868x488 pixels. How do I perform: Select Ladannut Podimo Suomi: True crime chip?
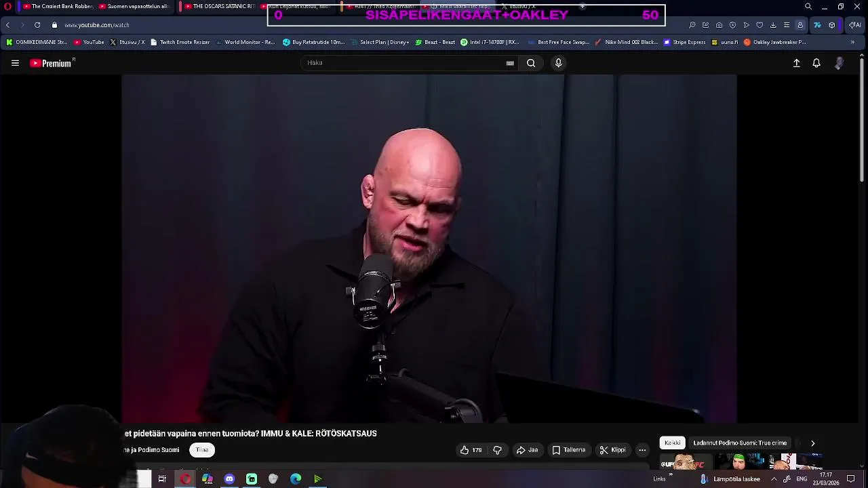click(x=740, y=443)
